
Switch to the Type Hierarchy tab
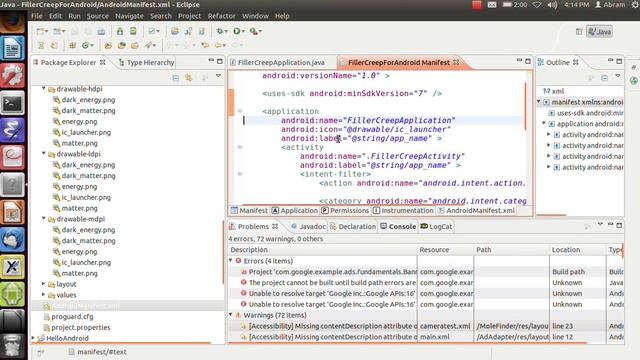click(x=147, y=62)
